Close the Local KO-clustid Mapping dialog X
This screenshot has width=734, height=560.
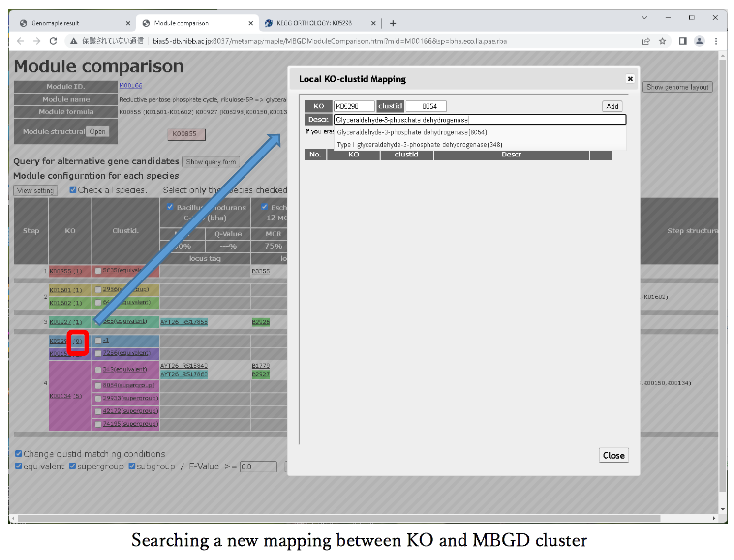tap(630, 79)
